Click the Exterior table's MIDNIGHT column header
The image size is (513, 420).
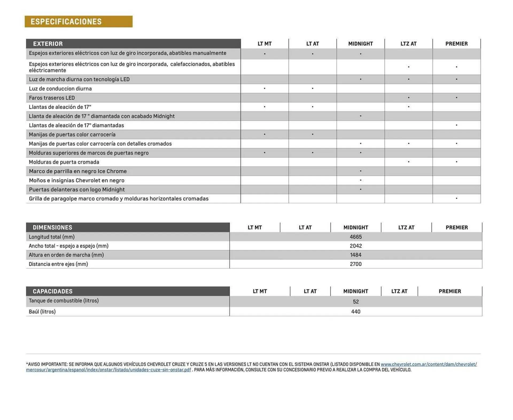coord(360,44)
